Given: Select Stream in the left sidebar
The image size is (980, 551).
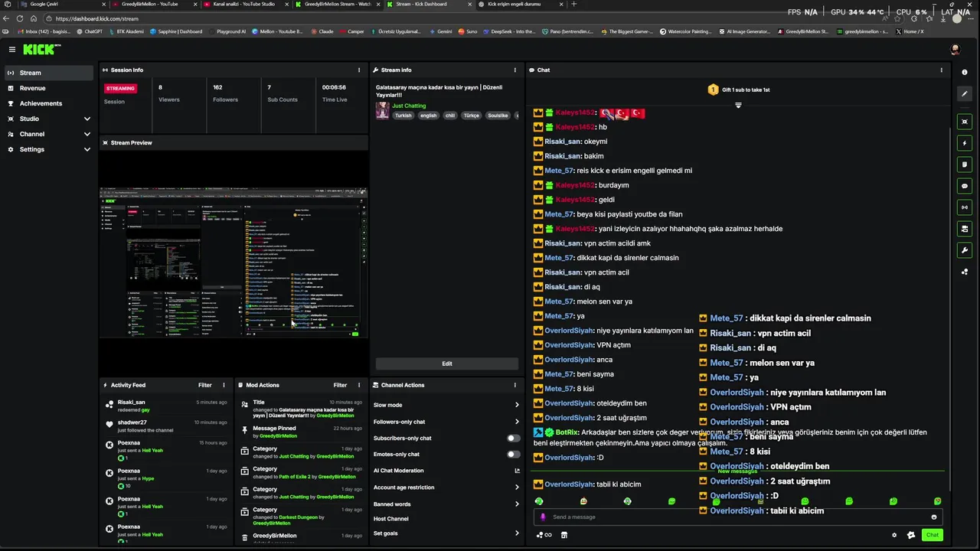Looking at the screenshot, I should 49,73.
